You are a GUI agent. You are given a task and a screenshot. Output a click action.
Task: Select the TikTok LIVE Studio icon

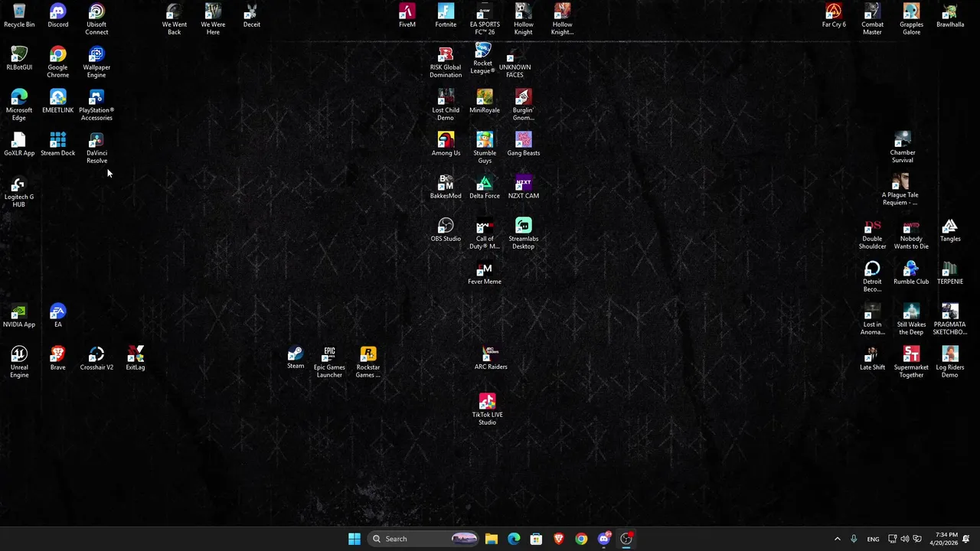488,409
